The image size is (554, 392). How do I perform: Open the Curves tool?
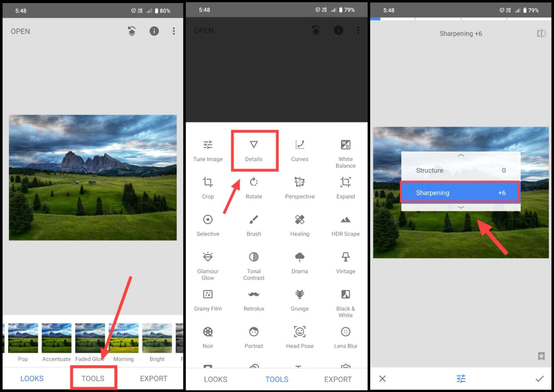click(x=300, y=151)
